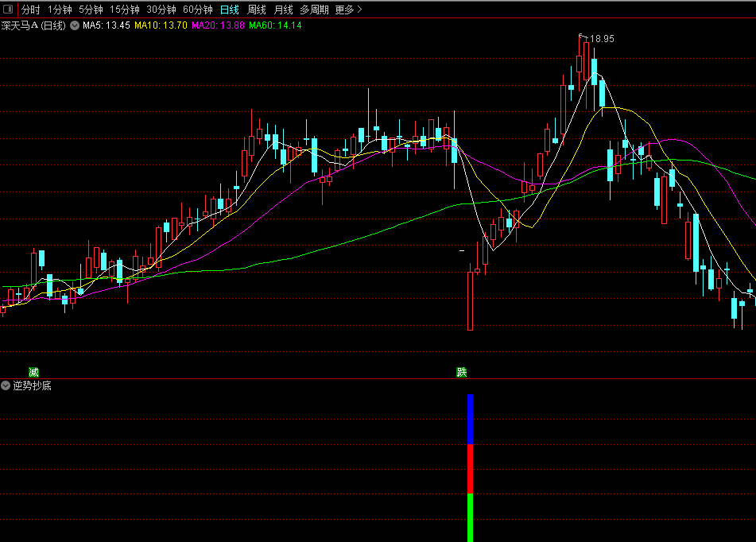Expand the 更多 period options

coord(348,10)
